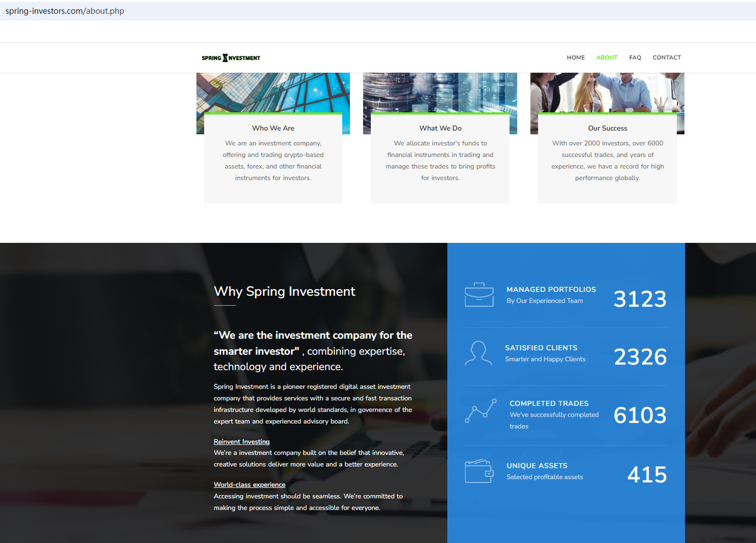Click the Why Spring Investment heading
This screenshot has height=543, width=756.
point(284,291)
